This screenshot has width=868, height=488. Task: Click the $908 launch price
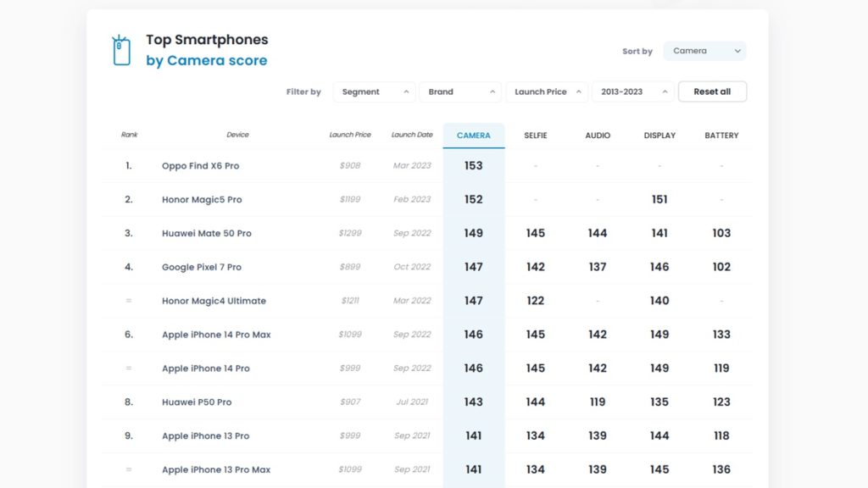(350, 165)
